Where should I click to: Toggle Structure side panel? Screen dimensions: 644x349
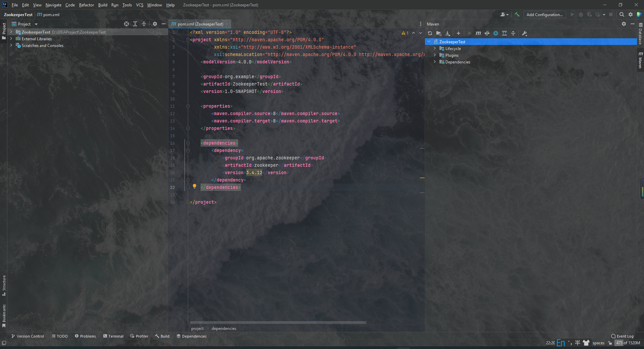tap(4, 286)
